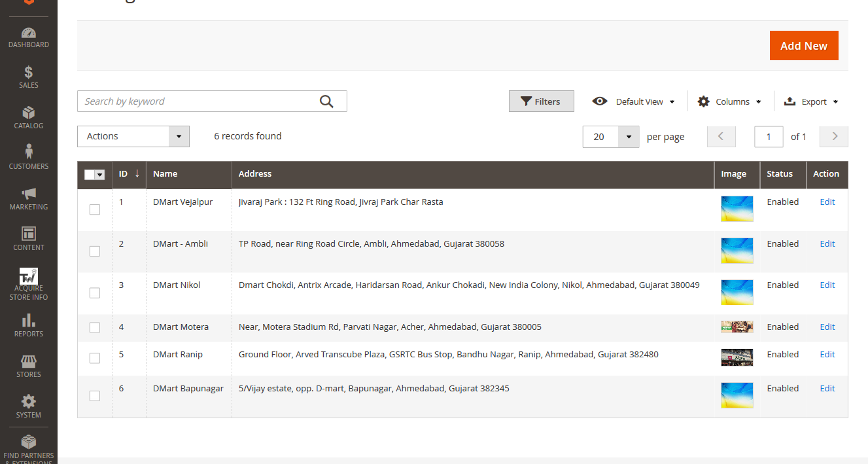Viewport: 868px width, 464px height.
Task: Edit the DMart - Ambli store
Action: 827,243
